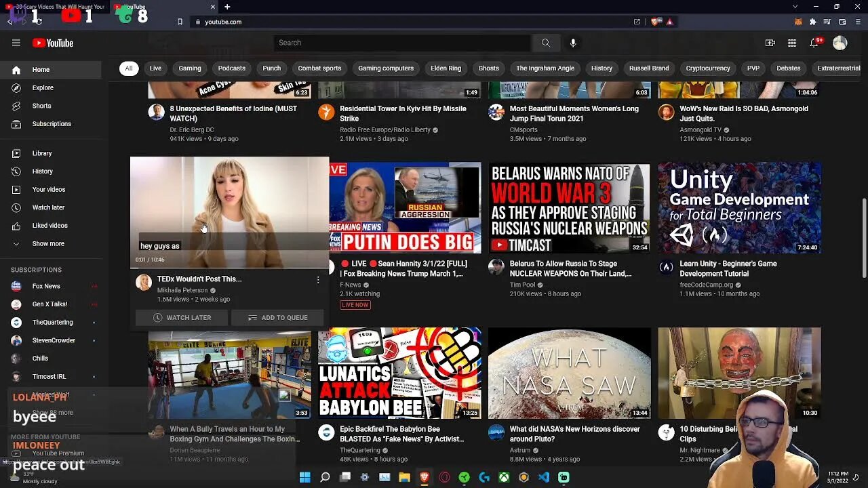
Task: Select the Combat sports chip
Action: (x=319, y=68)
